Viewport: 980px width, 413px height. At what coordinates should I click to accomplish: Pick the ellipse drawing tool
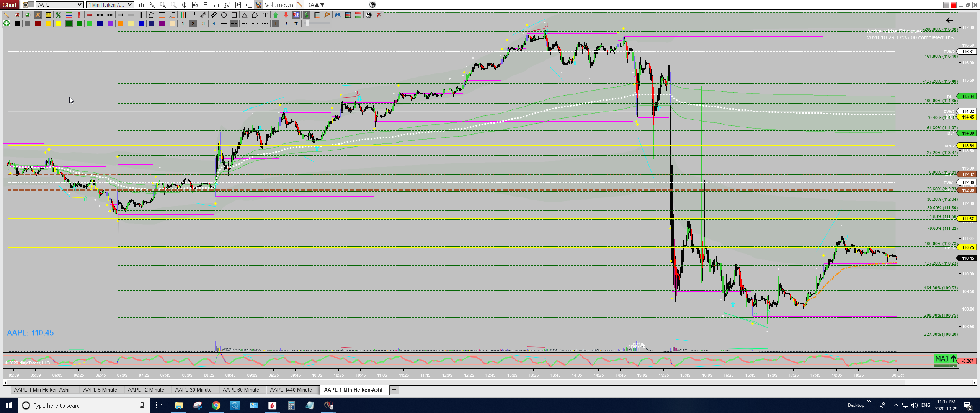(224, 15)
